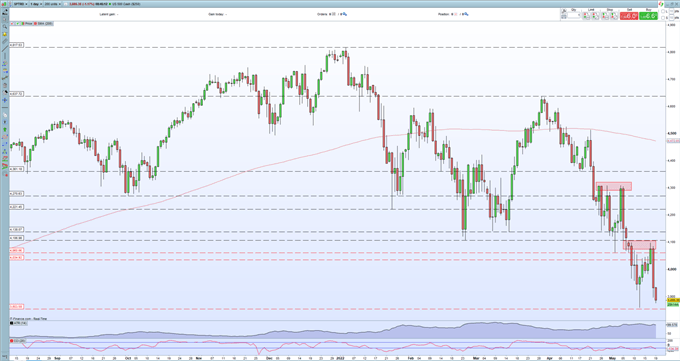Open the Price indicator settings label
Viewport: 680px width, 361px height.
click(x=29, y=23)
